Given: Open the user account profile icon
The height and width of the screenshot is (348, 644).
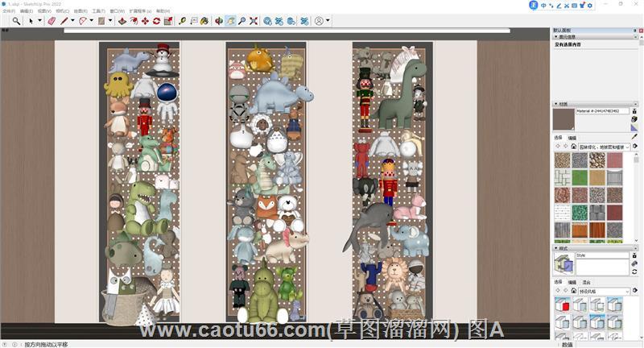Looking at the screenshot, I should pyautogui.click(x=319, y=21).
